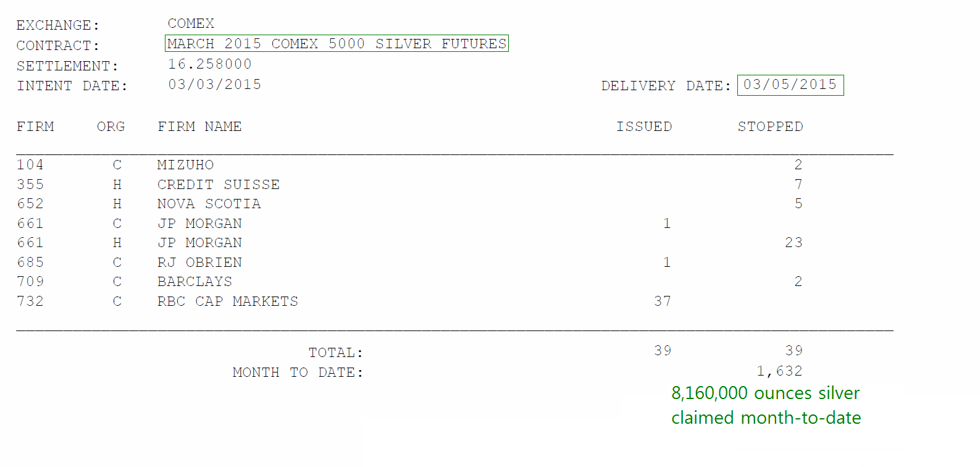Click the FIRM NAME column header

(x=199, y=127)
